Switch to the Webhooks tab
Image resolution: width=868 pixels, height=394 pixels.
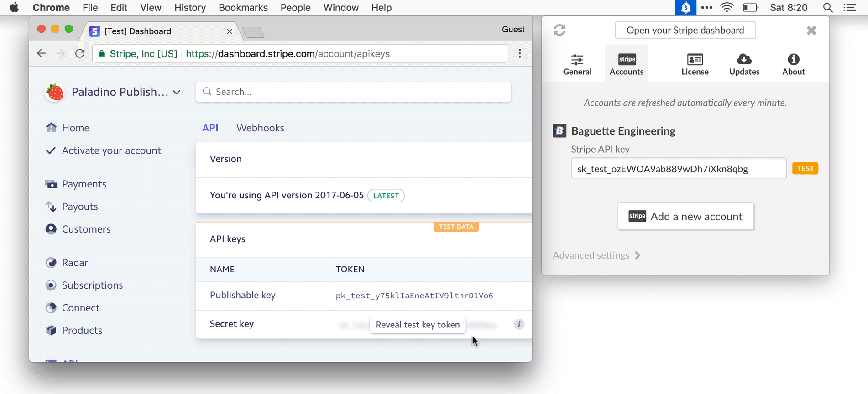[x=260, y=128]
